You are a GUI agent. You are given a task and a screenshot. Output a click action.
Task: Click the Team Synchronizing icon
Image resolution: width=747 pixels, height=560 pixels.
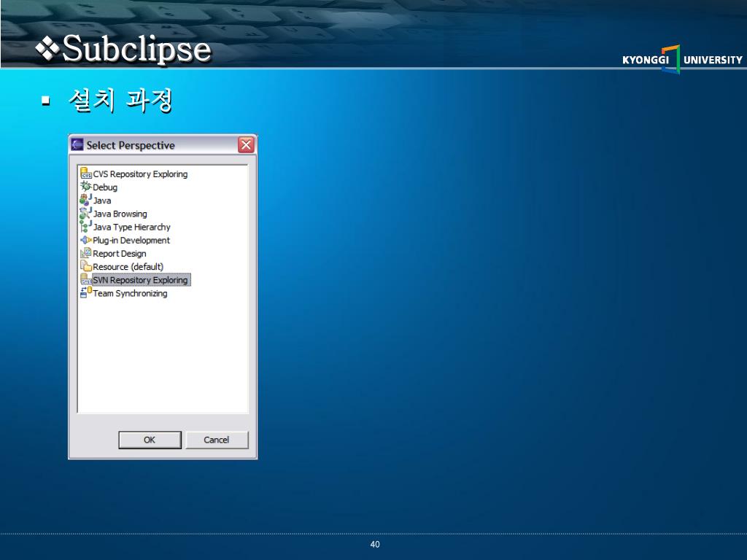[x=86, y=293]
